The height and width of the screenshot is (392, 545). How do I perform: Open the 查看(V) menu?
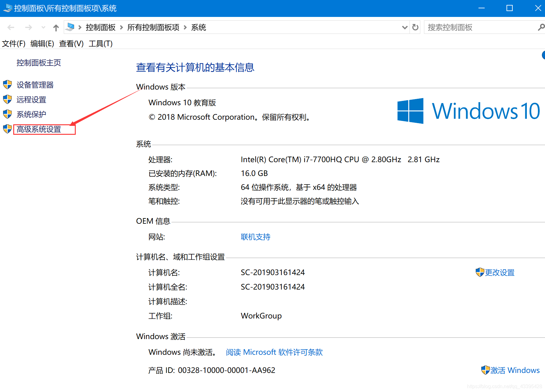pyautogui.click(x=71, y=44)
